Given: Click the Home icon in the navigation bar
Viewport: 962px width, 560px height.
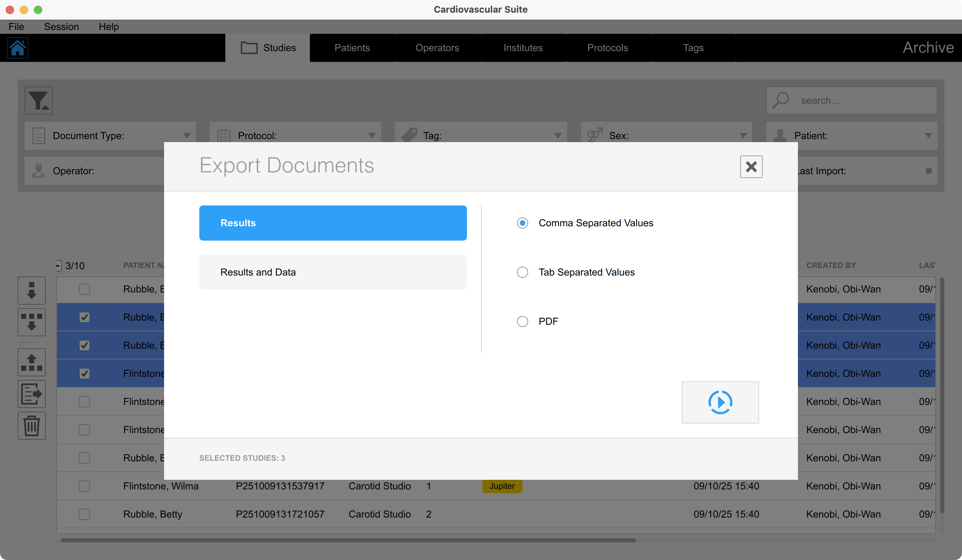Looking at the screenshot, I should 17,48.
